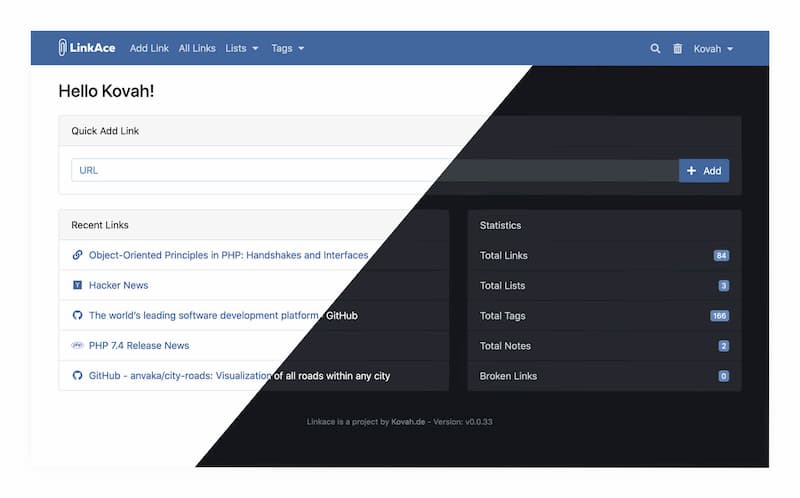Click the LinkAce paperclip logo
This screenshot has width=800, height=498.
click(62, 47)
